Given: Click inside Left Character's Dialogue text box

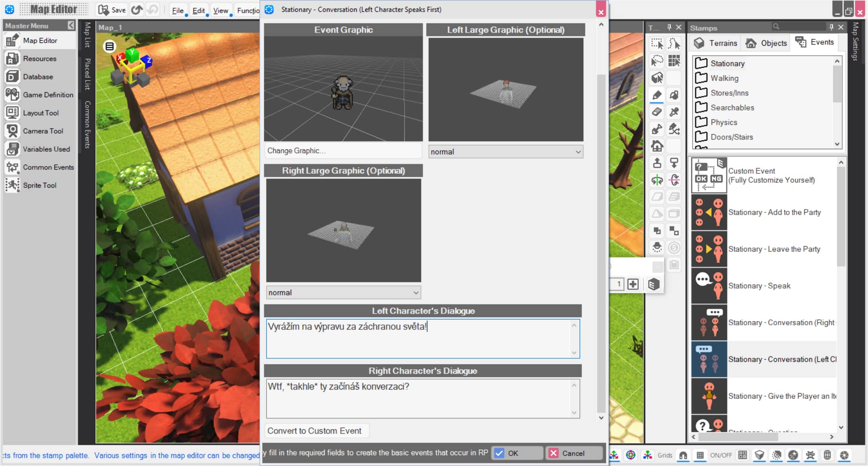Looking at the screenshot, I should (423, 338).
